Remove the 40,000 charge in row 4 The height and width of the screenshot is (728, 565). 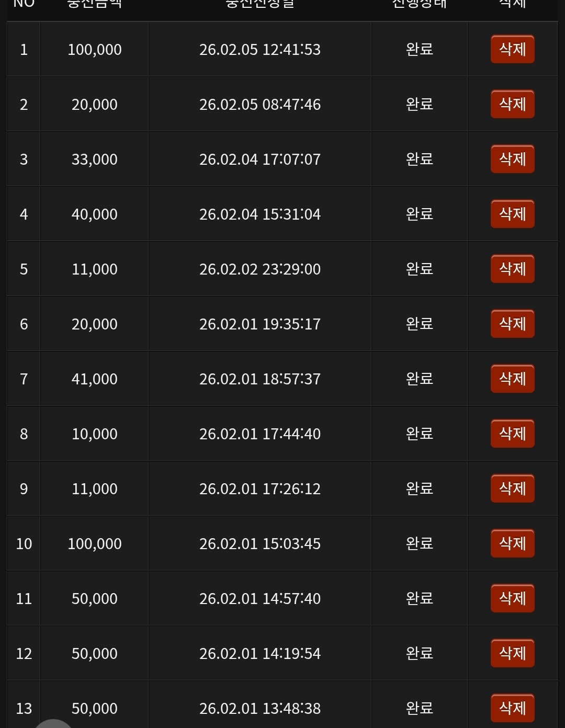pos(512,214)
